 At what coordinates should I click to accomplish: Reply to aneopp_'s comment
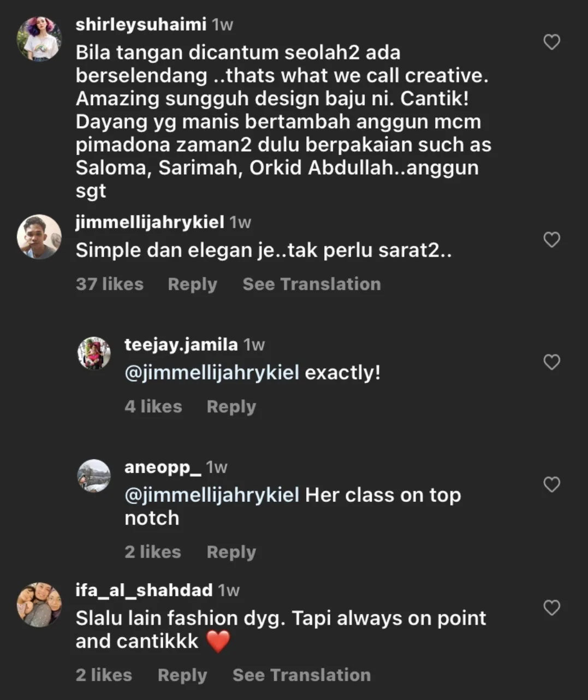[x=231, y=552]
